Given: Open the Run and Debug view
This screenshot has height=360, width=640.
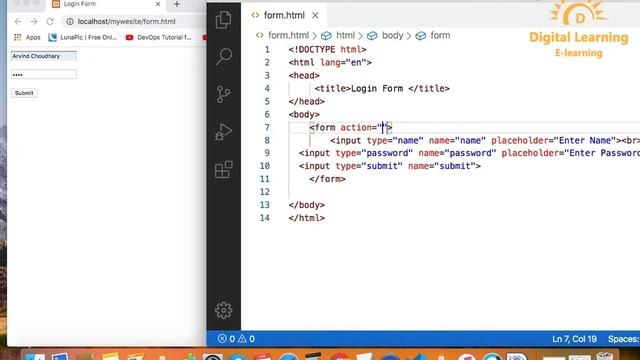Looking at the screenshot, I should 223,132.
